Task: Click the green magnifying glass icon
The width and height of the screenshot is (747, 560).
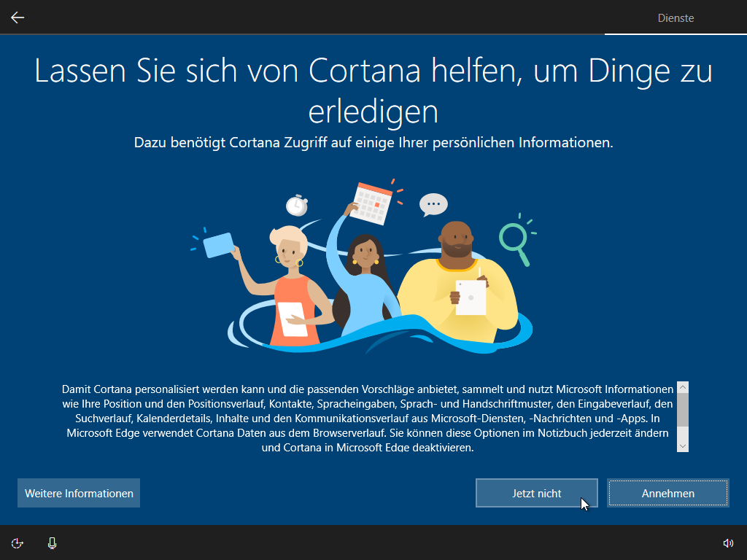Action: point(515,241)
